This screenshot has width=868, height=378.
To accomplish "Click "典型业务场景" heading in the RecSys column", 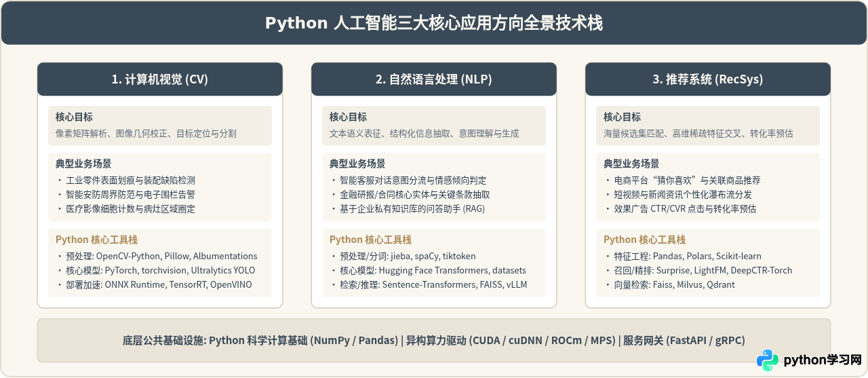I will point(631,164).
